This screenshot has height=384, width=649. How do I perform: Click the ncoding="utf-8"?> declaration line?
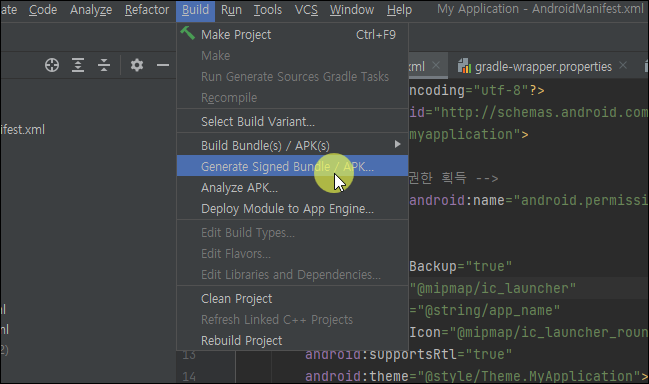477,90
